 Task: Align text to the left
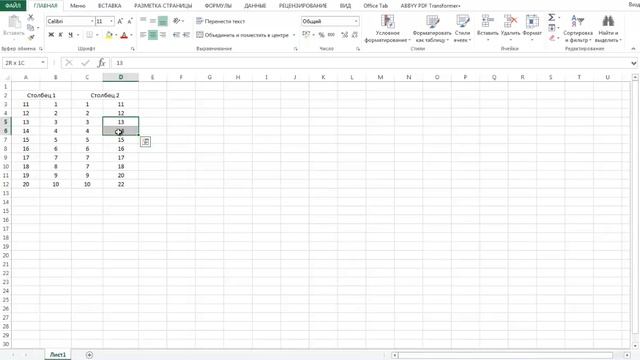(143, 35)
